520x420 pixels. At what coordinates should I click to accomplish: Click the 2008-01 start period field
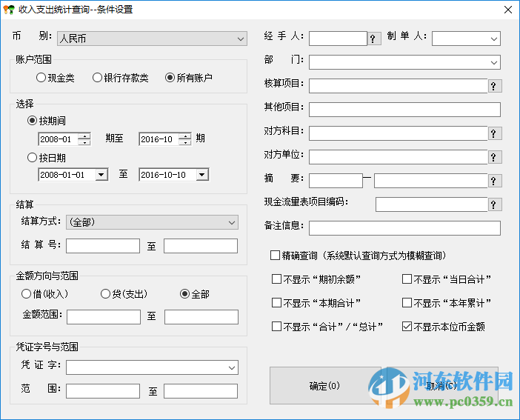click(x=58, y=139)
